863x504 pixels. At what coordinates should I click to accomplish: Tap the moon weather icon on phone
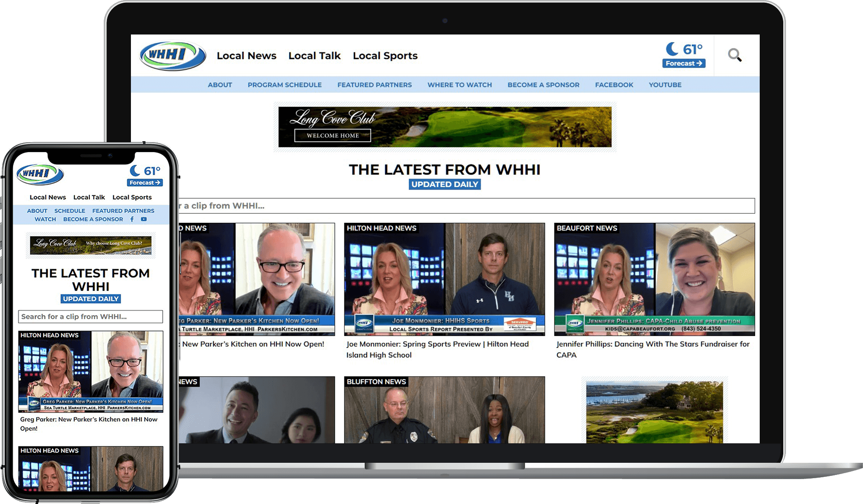point(135,171)
